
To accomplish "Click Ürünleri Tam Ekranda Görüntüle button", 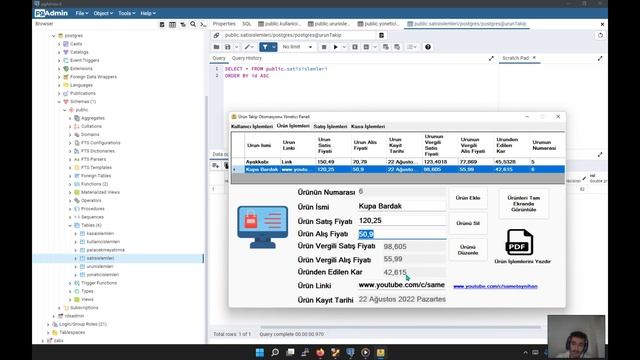I will point(524,203).
